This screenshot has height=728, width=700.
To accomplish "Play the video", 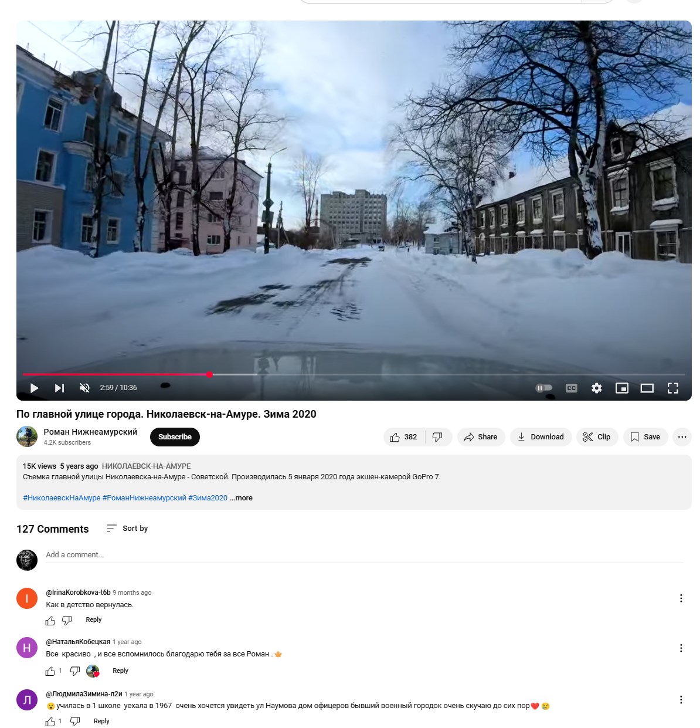I will tap(34, 388).
